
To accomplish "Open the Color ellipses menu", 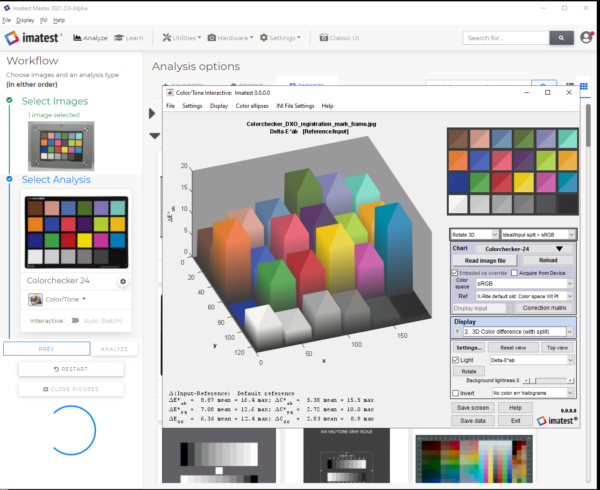I will (x=254, y=105).
